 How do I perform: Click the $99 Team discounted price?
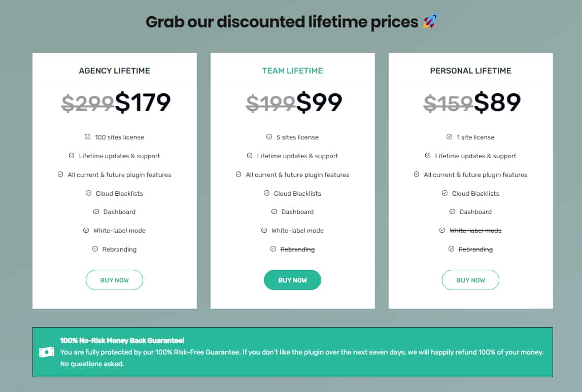tap(319, 102)
